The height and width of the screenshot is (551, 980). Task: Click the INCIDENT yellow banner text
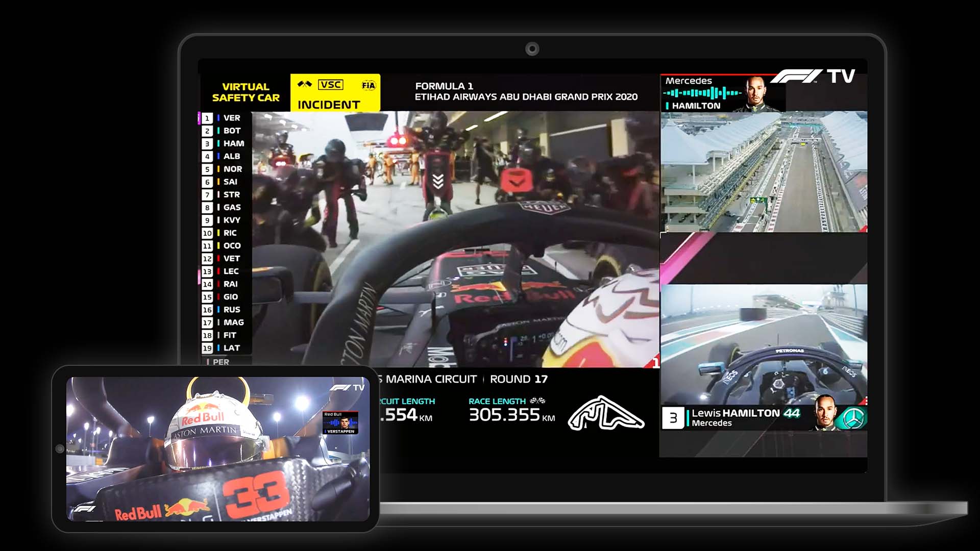click(x=329, y=105)
